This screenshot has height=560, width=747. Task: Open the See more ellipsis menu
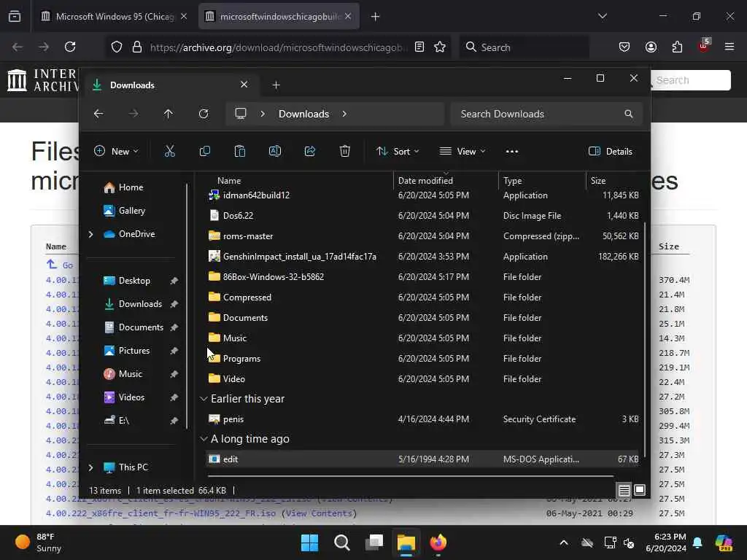point(511,152)
